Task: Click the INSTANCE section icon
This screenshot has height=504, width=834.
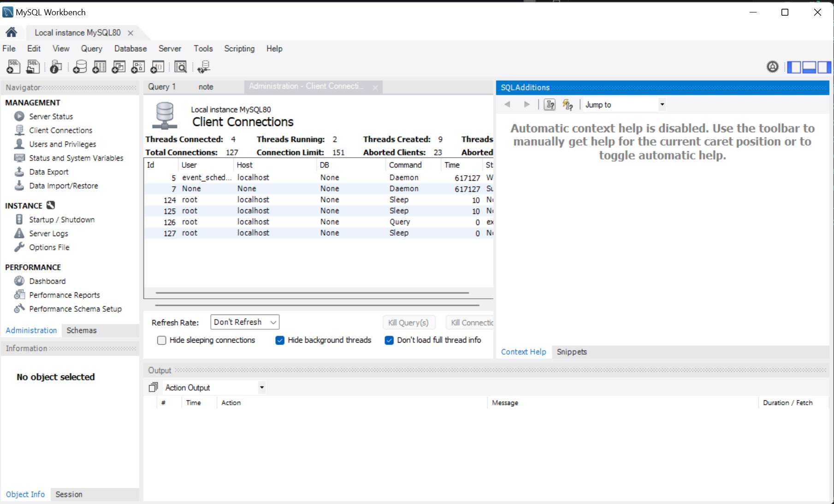Action: coord(51,205)
